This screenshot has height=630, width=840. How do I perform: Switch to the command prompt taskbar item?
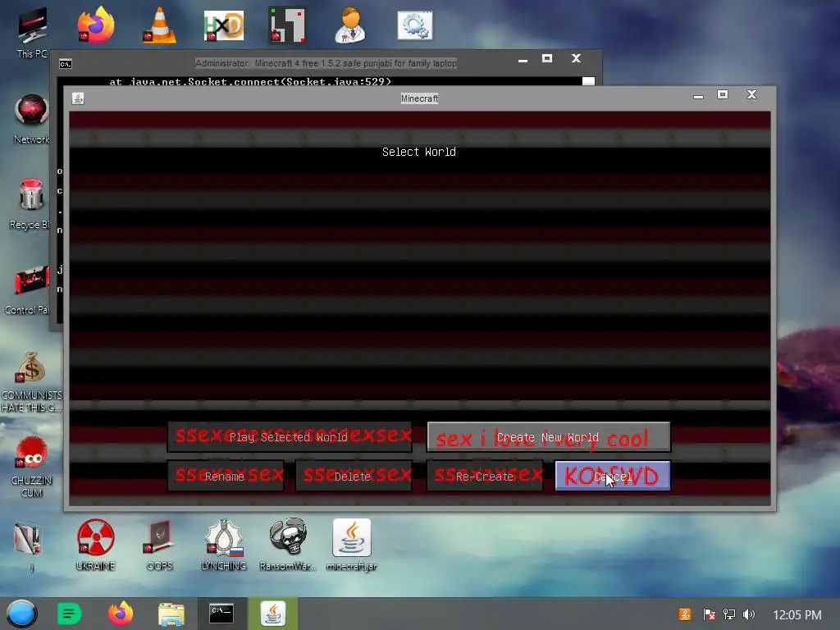tap(221, 614)
